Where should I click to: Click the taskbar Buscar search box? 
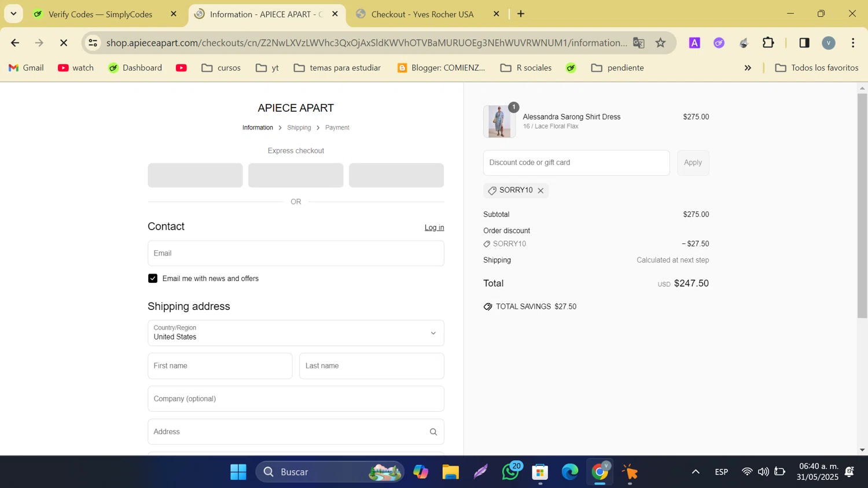coord(330,472)
